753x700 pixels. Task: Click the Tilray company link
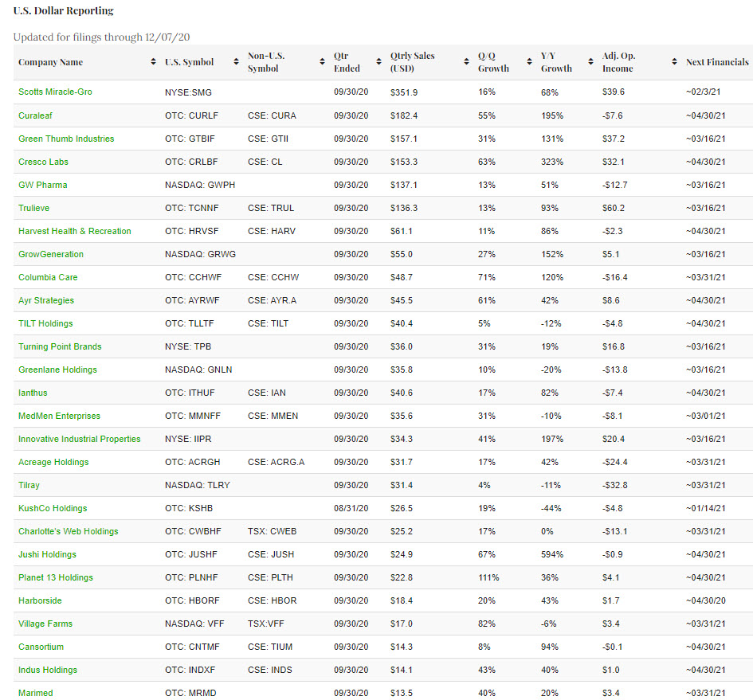click(29, 485)
